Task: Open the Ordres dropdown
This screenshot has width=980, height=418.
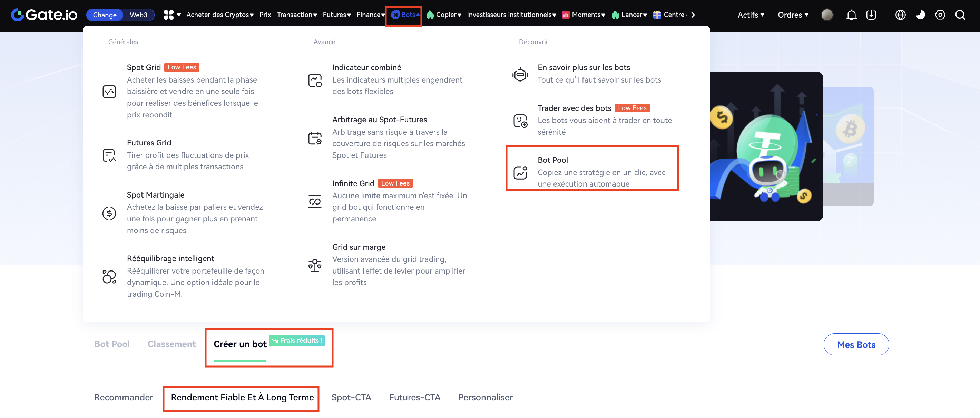Action: [x=793, y=15]
